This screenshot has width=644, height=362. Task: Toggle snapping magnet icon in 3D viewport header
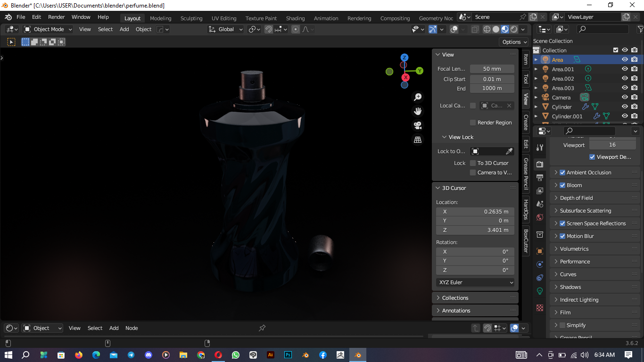click(269, 29)
